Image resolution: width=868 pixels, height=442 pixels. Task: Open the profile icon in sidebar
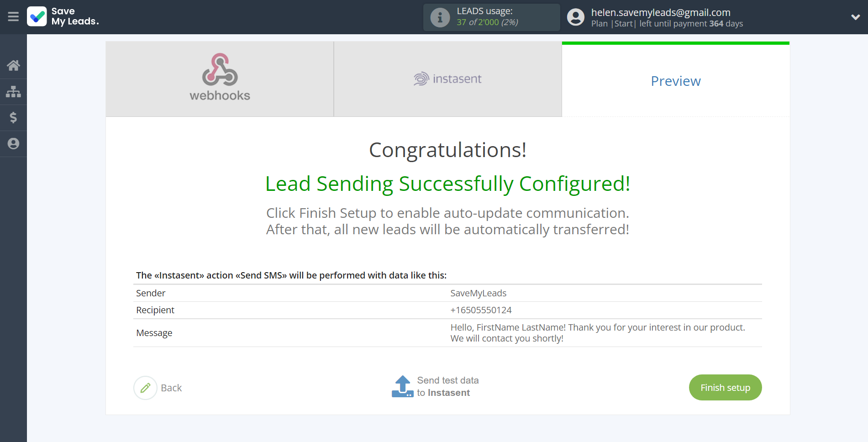[x=13, y=144]
